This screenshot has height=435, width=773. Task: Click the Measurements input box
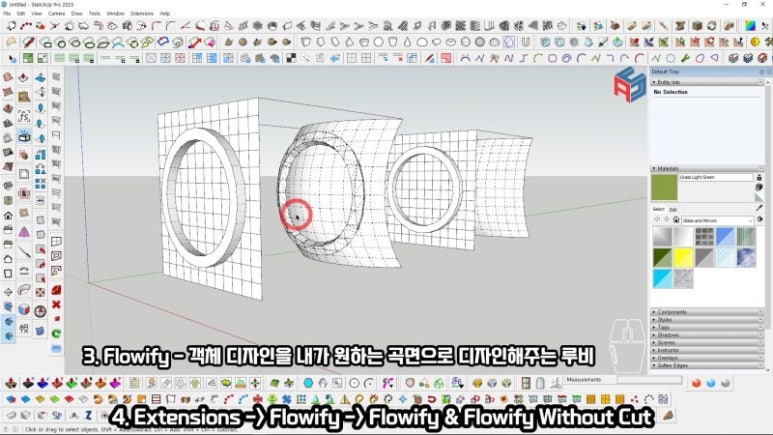[x=649, y=380]
